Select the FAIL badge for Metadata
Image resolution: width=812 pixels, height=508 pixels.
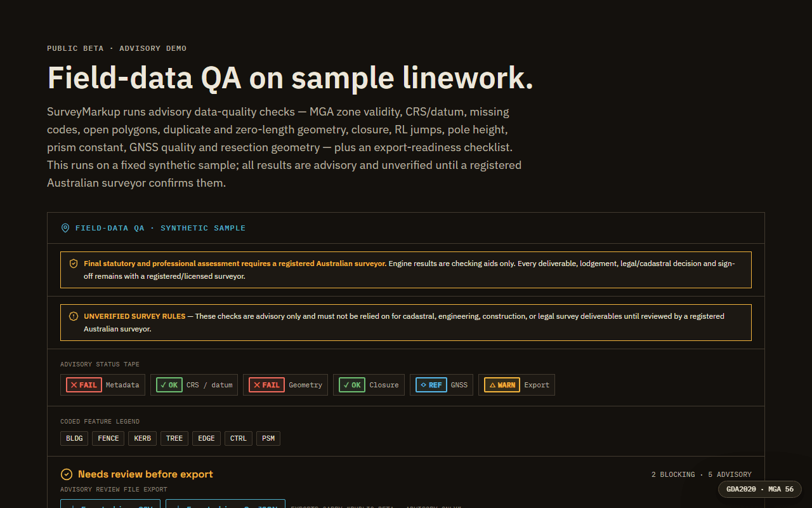(x=84, y=385)
